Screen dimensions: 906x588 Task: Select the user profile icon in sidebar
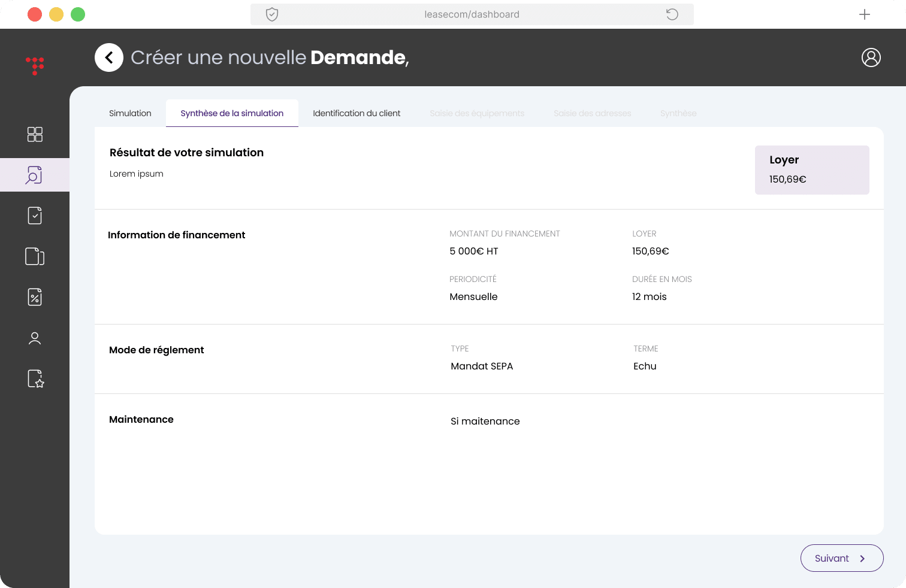(35, 338)
